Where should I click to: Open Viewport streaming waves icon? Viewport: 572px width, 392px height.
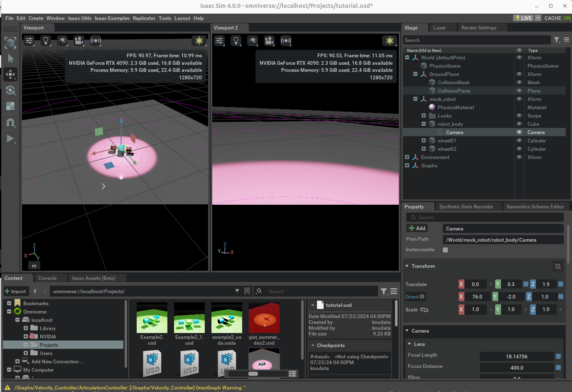pos(96,41)
